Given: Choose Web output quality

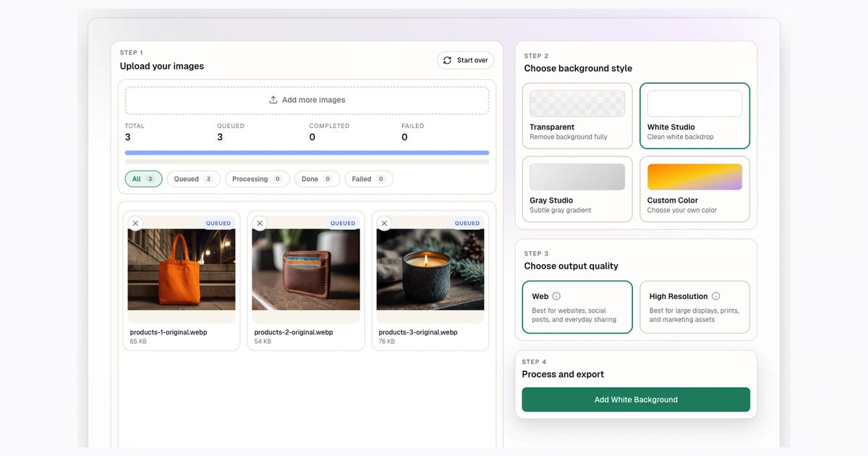Looking at the screenshot, I should tap(577, 307).
